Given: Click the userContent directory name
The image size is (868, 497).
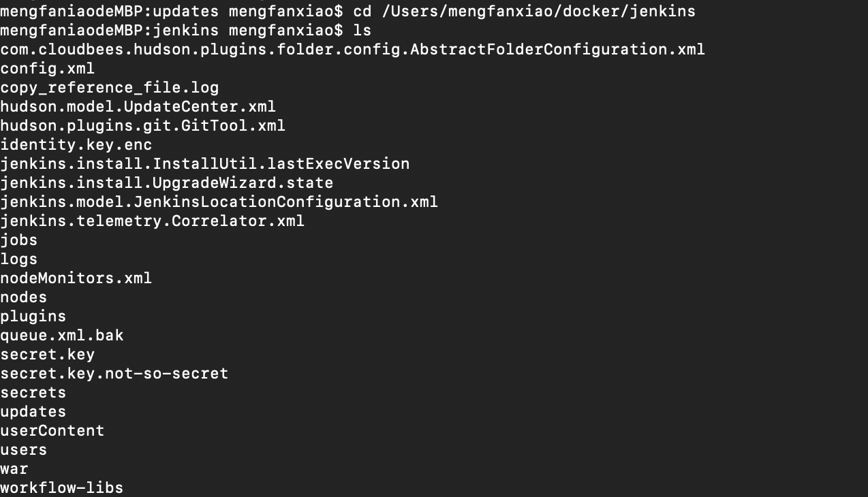Looking at the screenshot, I should (52, 431).
